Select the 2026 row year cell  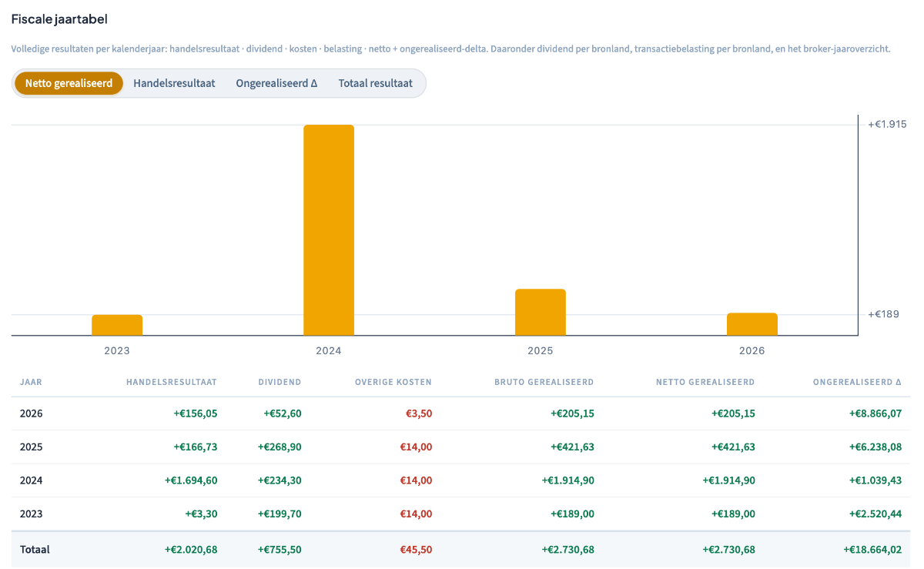click(32, 413)
